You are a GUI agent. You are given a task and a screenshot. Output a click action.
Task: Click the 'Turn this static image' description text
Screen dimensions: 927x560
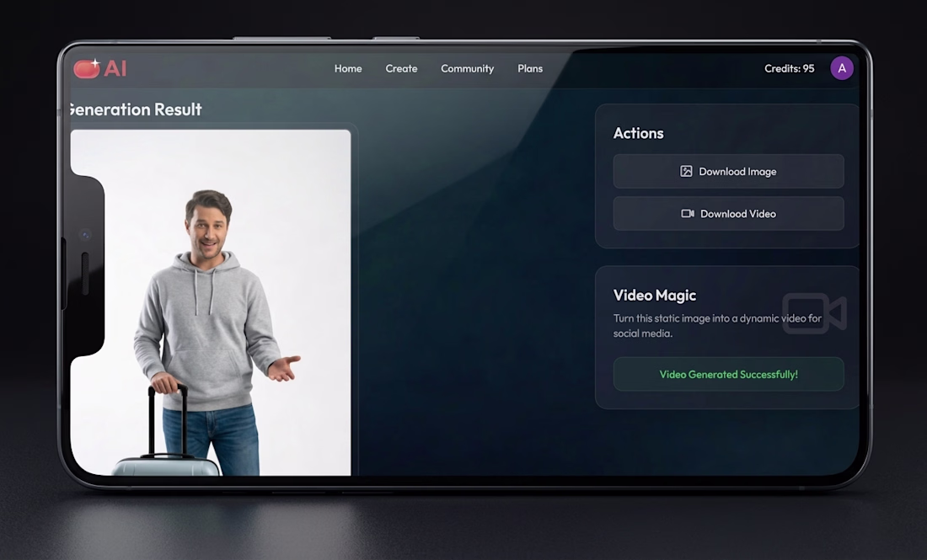717,326
